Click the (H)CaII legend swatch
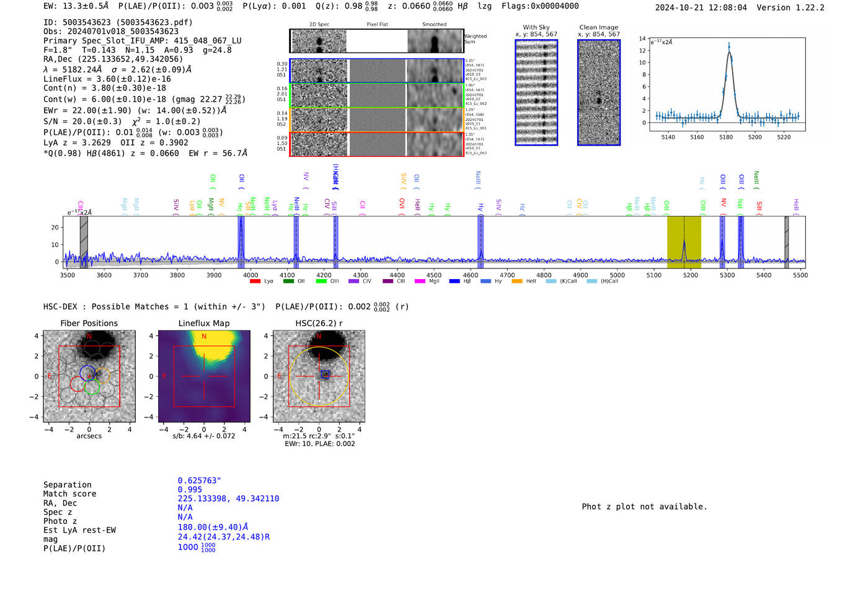 coord(591,281)
